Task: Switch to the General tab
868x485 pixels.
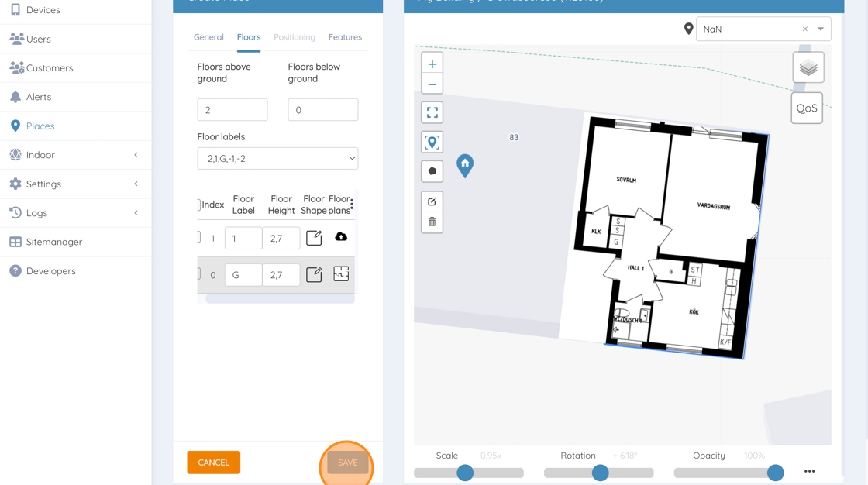Action: pos(208,37)
